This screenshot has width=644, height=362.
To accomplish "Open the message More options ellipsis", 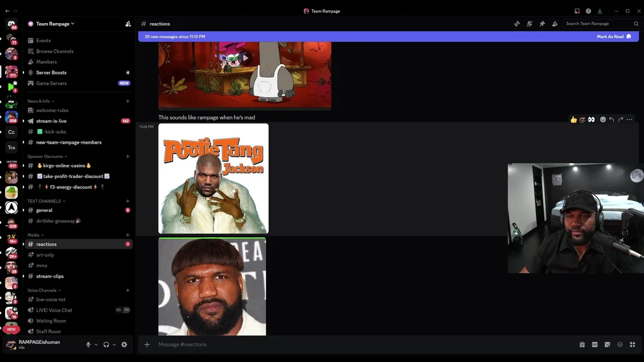I will (x=629, y=120).
